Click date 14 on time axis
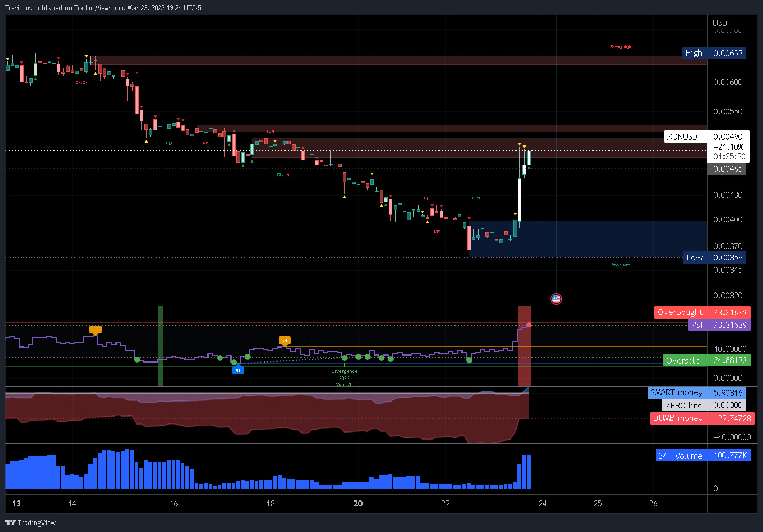 click(x=72, y=503)
